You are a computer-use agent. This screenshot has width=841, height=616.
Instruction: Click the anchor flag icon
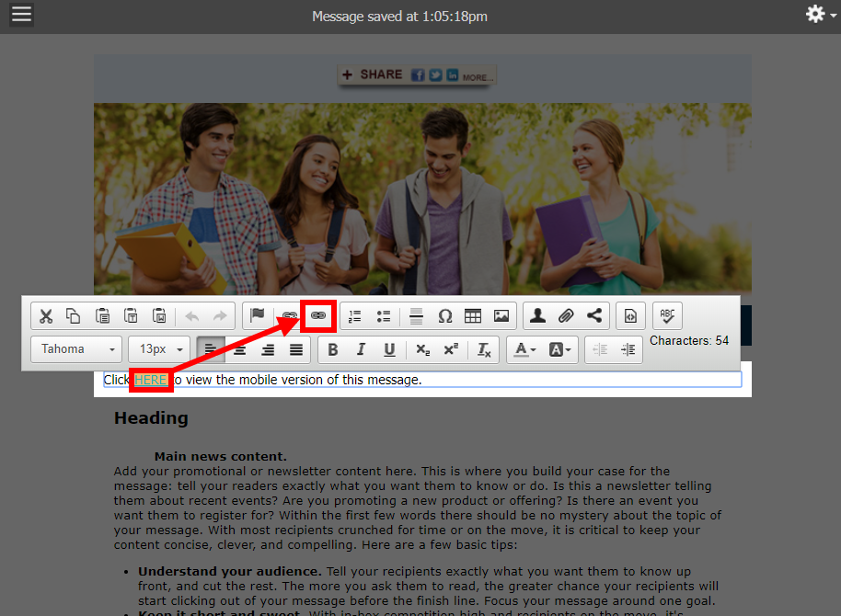[x=258, y=316]
